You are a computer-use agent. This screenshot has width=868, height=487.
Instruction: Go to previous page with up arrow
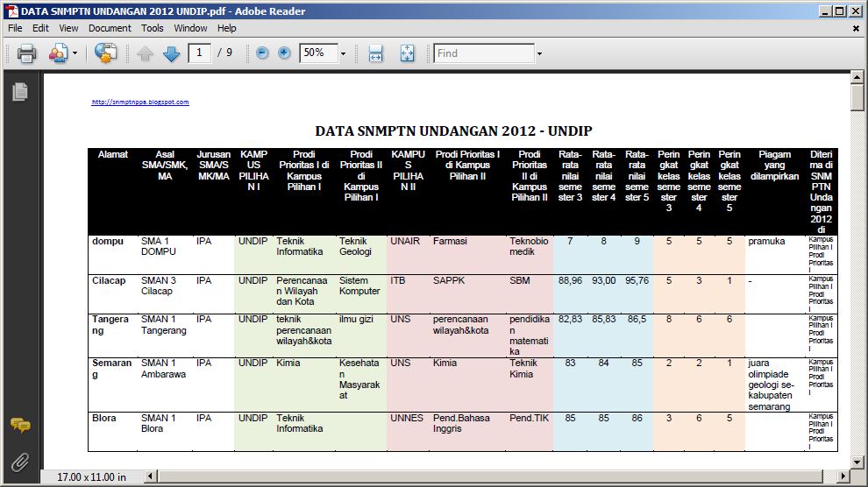point(145,53)
